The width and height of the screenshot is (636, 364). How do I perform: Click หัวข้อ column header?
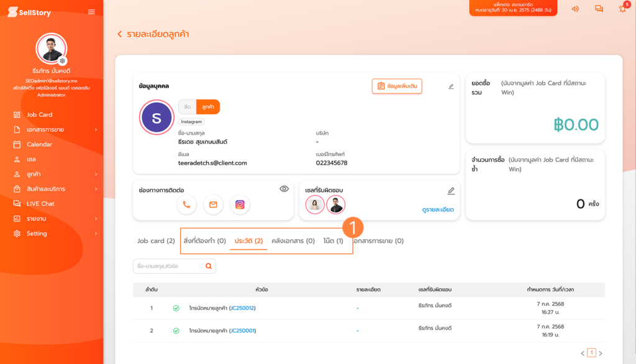point(261,289)
